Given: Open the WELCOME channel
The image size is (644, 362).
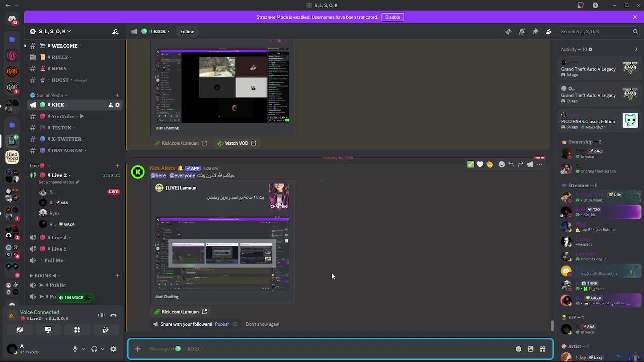Looking at the screenshot, I should point(75,46).
